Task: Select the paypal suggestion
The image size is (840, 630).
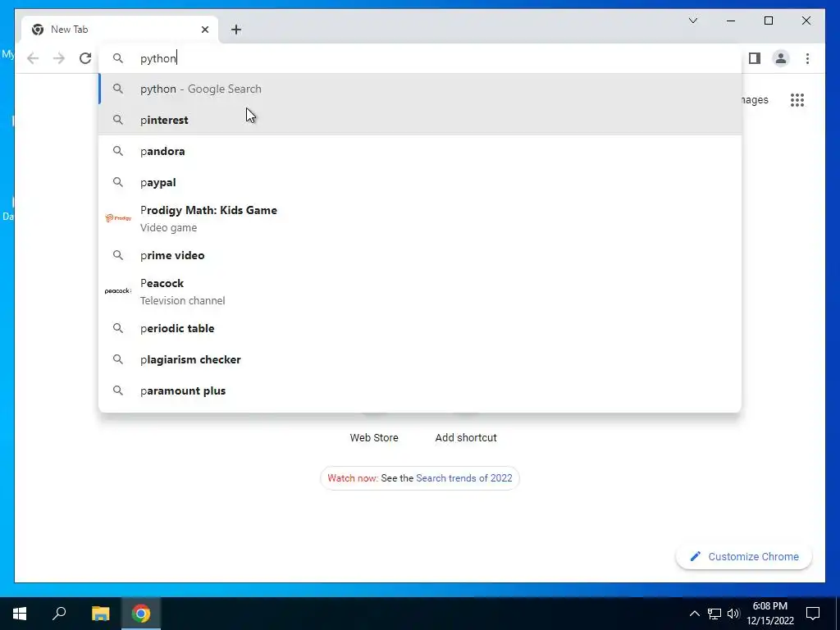Action: point(420,182)
